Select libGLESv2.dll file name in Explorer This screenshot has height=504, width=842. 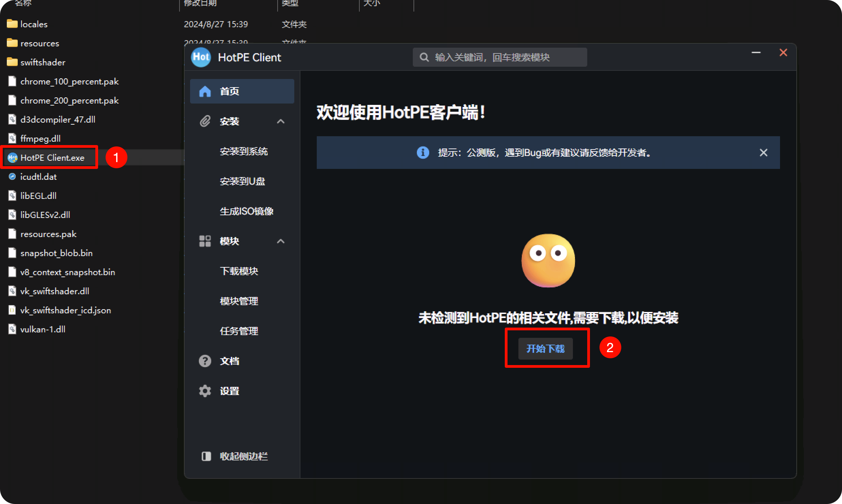coord(45,215)
